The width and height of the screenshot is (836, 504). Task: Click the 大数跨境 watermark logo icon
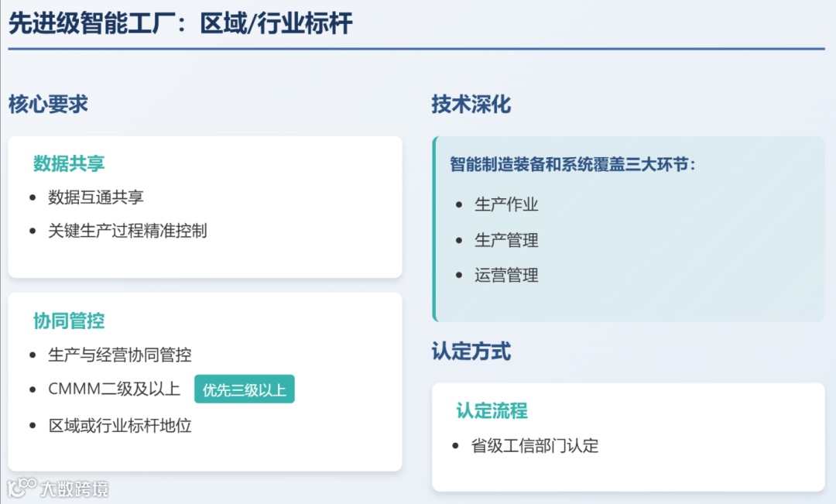click(22, 488)
